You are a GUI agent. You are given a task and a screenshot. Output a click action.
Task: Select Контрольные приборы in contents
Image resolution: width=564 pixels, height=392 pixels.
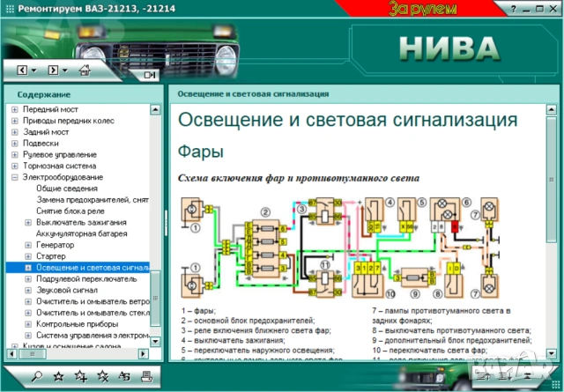(78, 324)
